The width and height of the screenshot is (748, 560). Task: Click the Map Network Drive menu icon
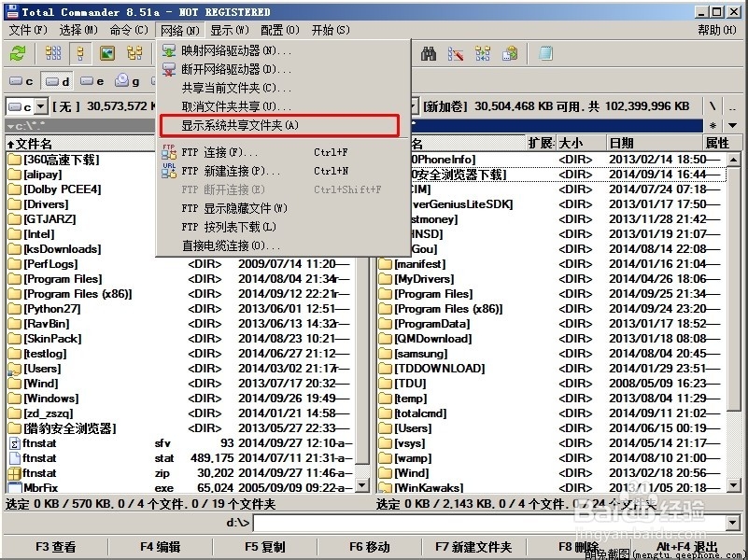[169, 51]
